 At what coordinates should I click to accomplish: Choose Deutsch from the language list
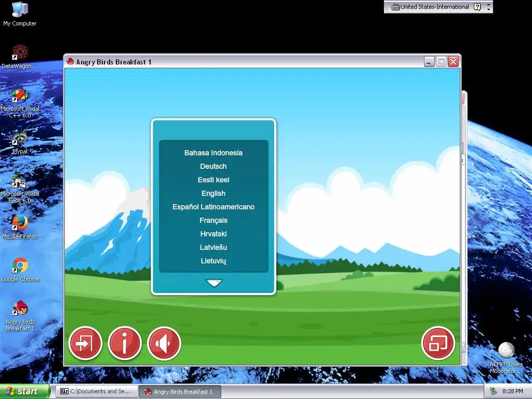coord(214,166)
